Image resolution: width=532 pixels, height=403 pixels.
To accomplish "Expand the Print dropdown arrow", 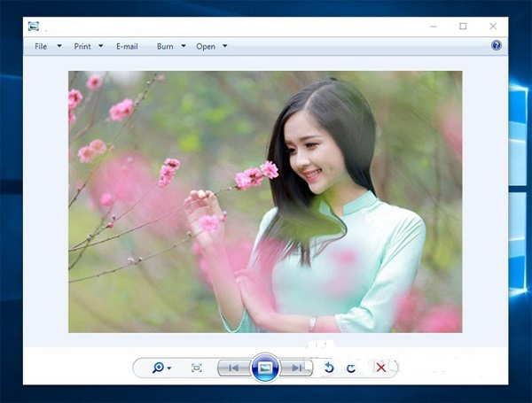I will [101, 46].
